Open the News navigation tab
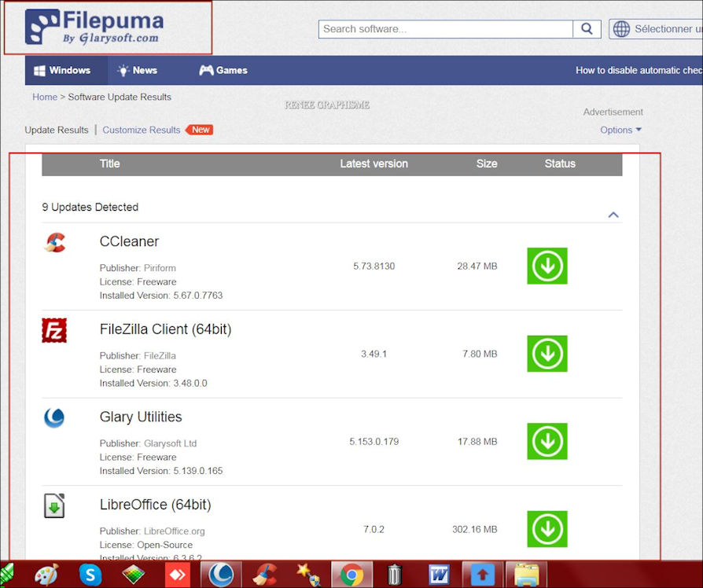 (137, 71)
